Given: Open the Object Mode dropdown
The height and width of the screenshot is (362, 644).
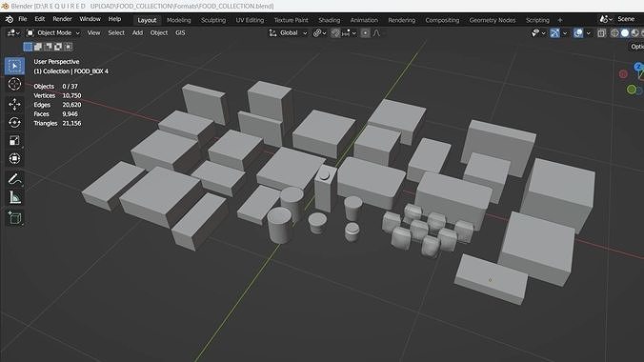Looking at the screenshot, I should 53,33.
